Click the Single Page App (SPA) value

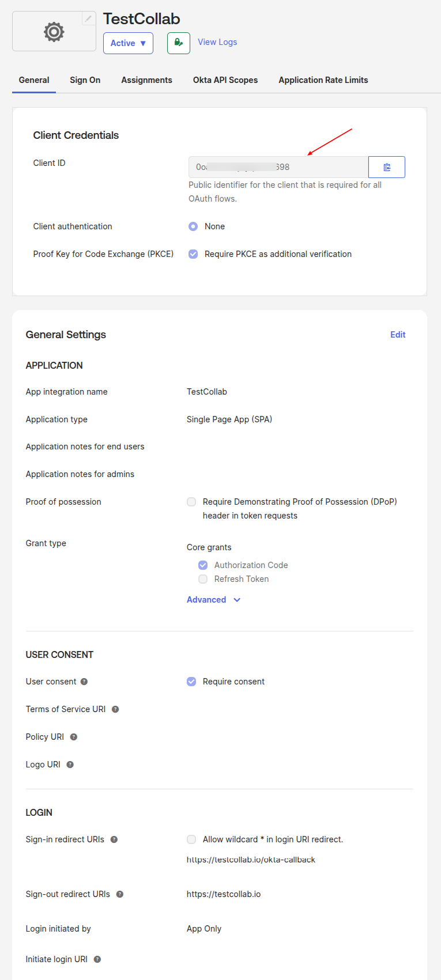229,419
